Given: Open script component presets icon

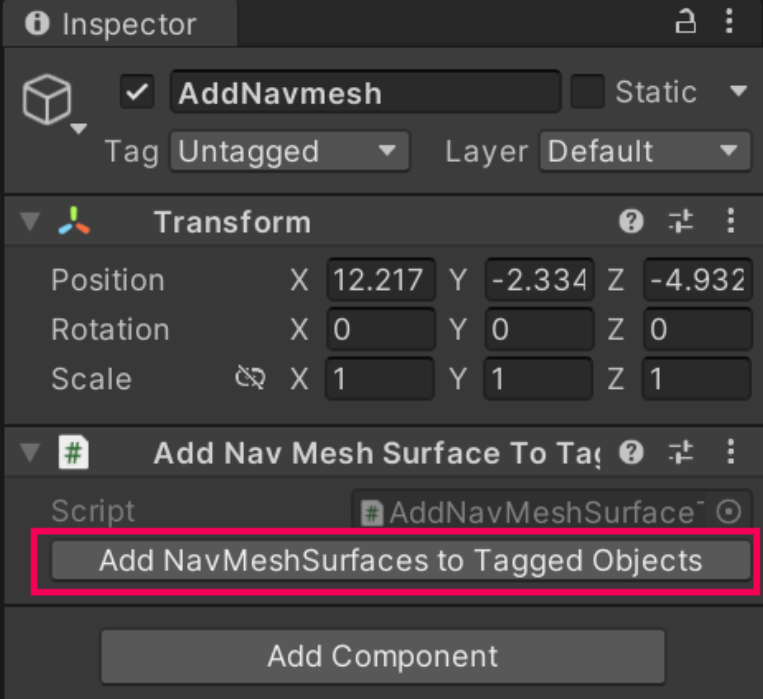Looking at the screenshot, I should coord(682,454).
